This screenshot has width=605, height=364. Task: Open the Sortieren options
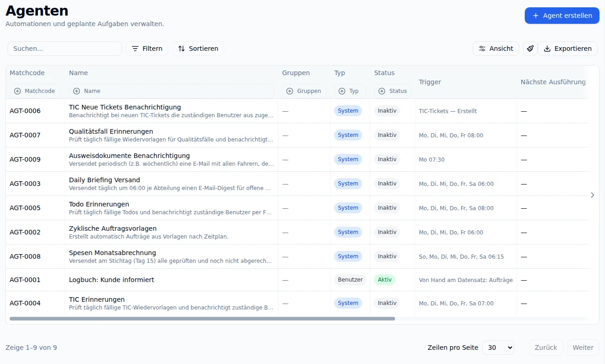(198, 49)
